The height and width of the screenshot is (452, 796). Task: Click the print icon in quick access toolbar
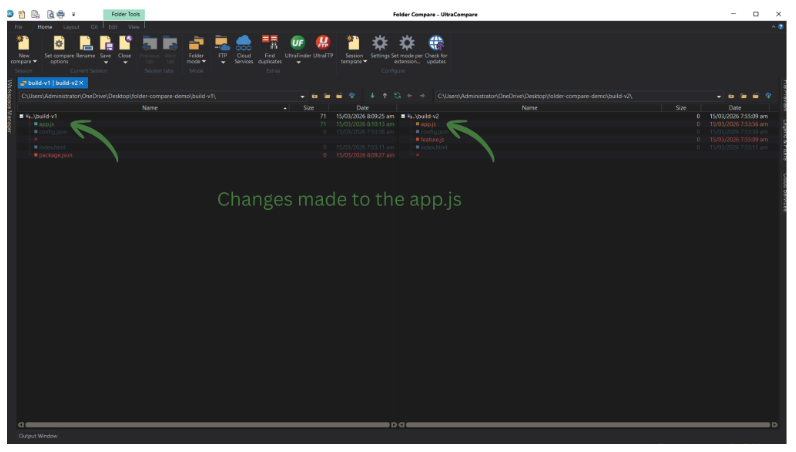[x=61, y=14]
